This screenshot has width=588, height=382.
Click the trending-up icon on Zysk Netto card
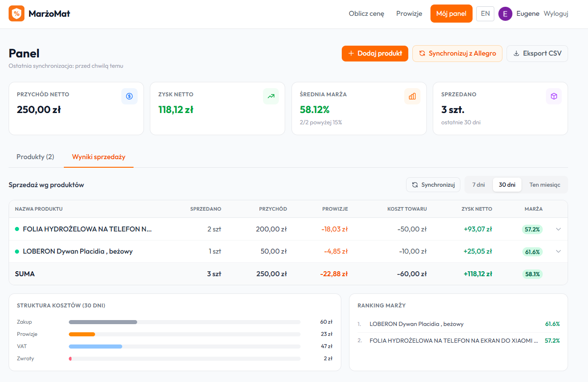[271, 96]
